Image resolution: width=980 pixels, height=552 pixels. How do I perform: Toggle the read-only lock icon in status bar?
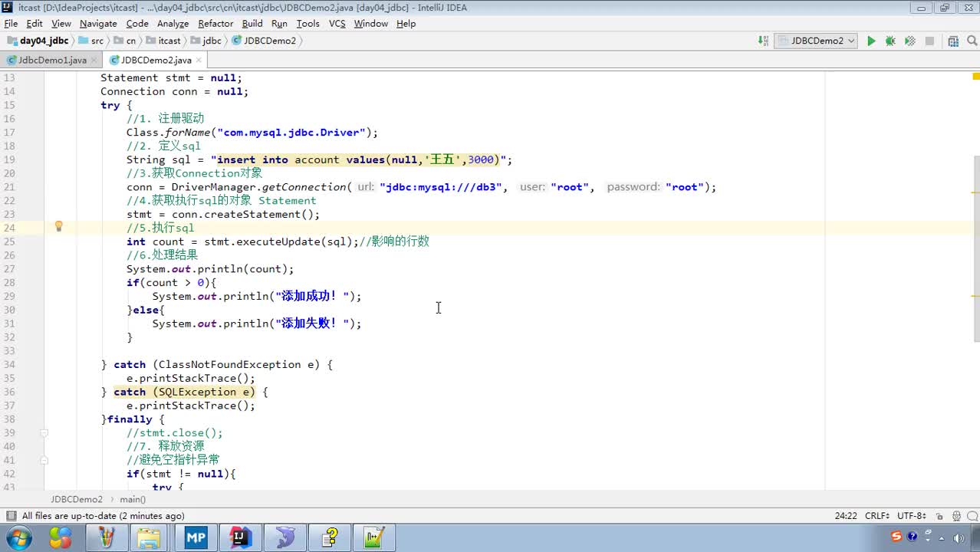[939, 516]
